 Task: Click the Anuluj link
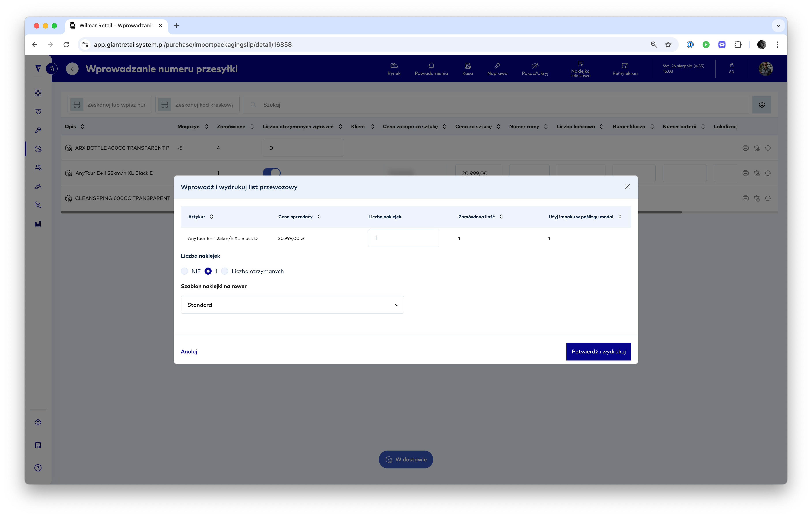189,352
